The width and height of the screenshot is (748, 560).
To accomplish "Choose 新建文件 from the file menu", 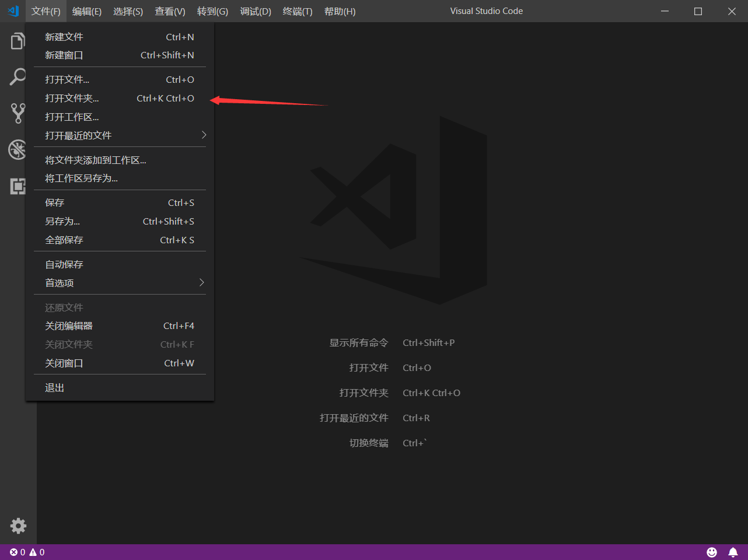I will pos(64,37).
